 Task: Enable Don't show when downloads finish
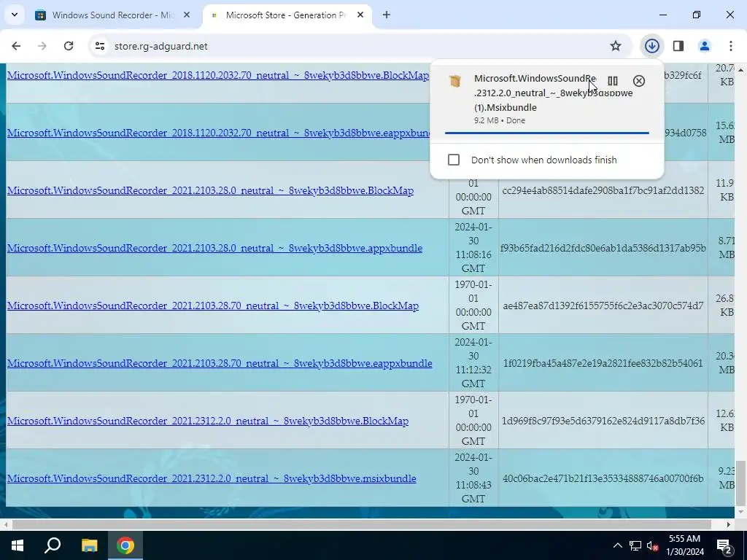454,160
